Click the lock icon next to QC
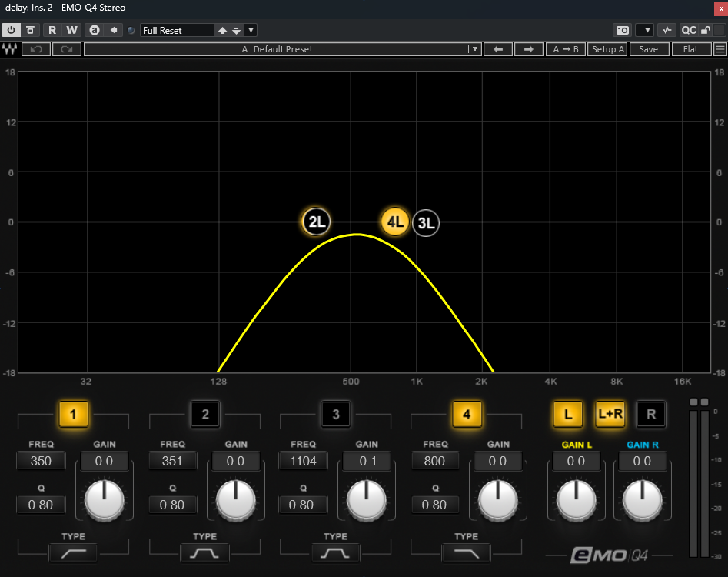This screenshot has height=577, width=728. (x=706, y=30)
